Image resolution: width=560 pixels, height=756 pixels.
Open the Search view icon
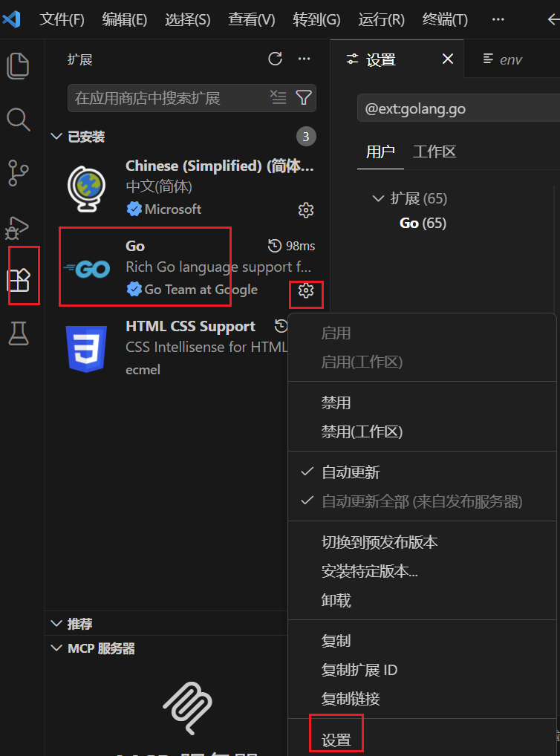[x=19, y=119]
